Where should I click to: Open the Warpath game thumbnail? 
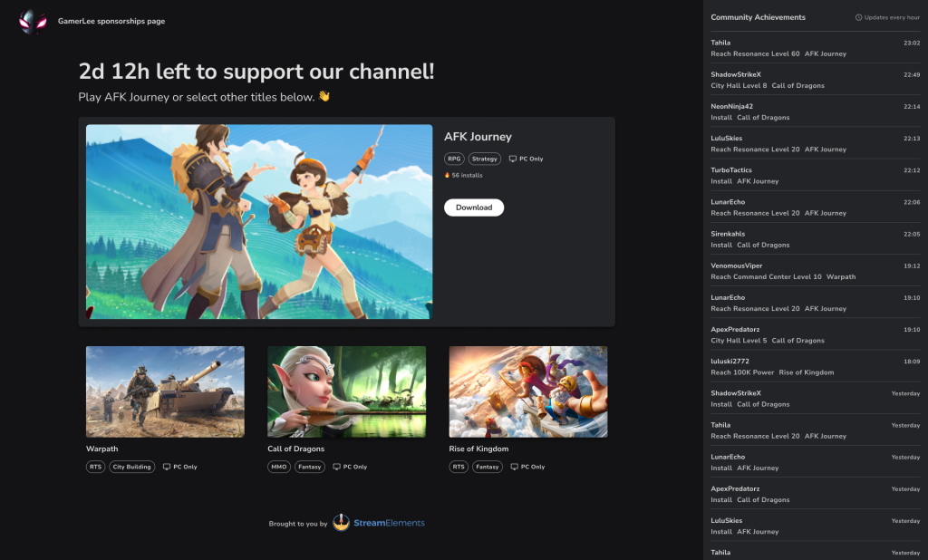click(x=165, y=391)
